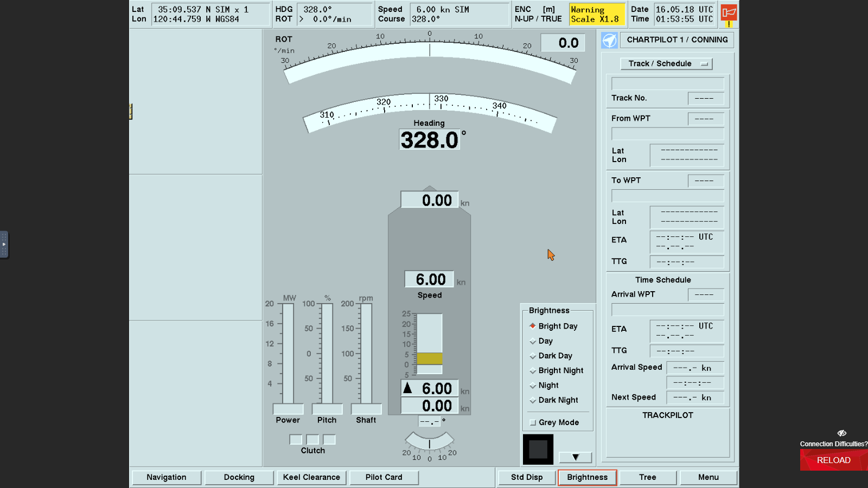Click the Std Disp button
The image size is (868, 488).
(527, 477)
